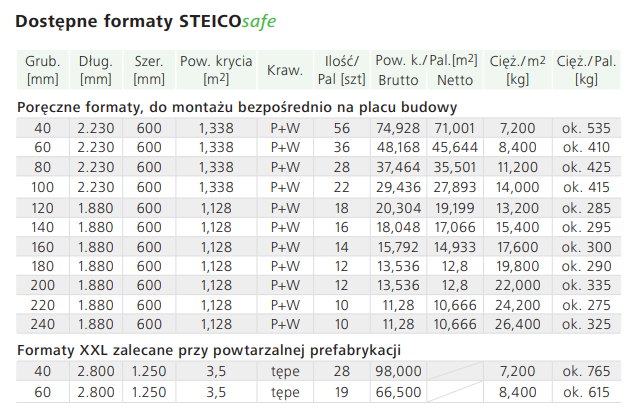This screenshot has width=637, height=418.
Task: Select the XXL Brutto value 98,000
Action: (x=397, y=371)
